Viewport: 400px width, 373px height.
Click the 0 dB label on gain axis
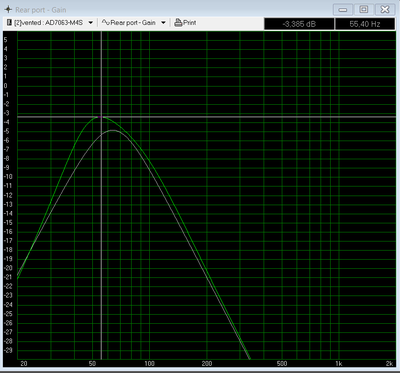point(5,86)
